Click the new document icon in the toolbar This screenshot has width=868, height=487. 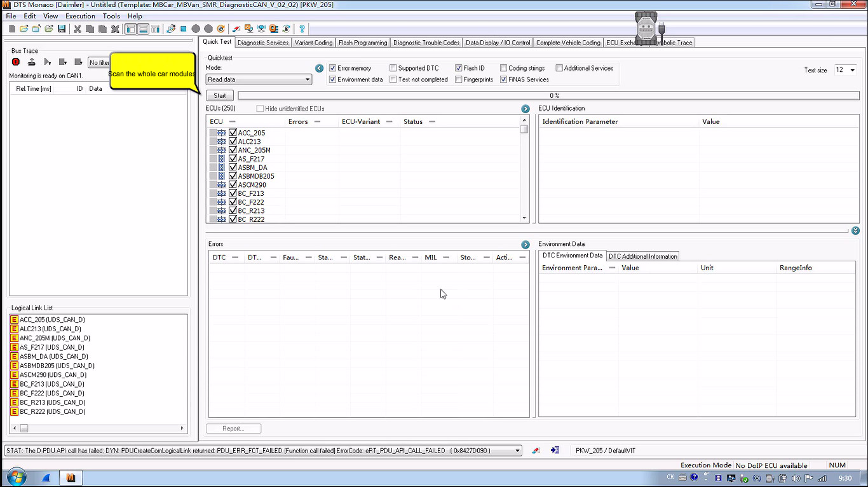[x=12, y=29]
